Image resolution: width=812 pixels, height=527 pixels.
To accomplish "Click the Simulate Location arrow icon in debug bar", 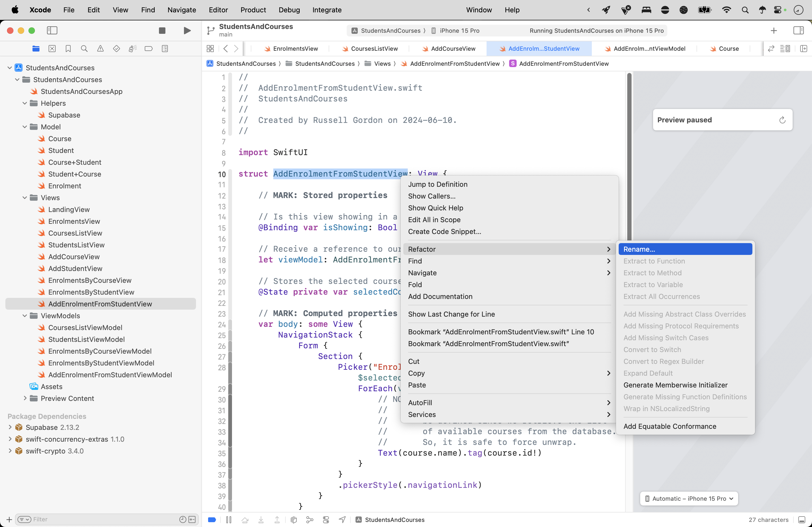I will pyautogui.click(x=342, y=519).
